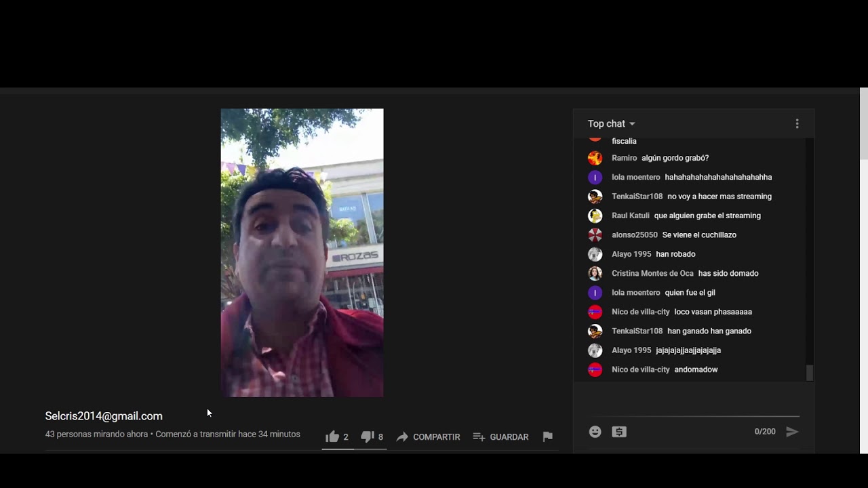Click the send message arrow icon
868x488 pixels.
point(792,432)
